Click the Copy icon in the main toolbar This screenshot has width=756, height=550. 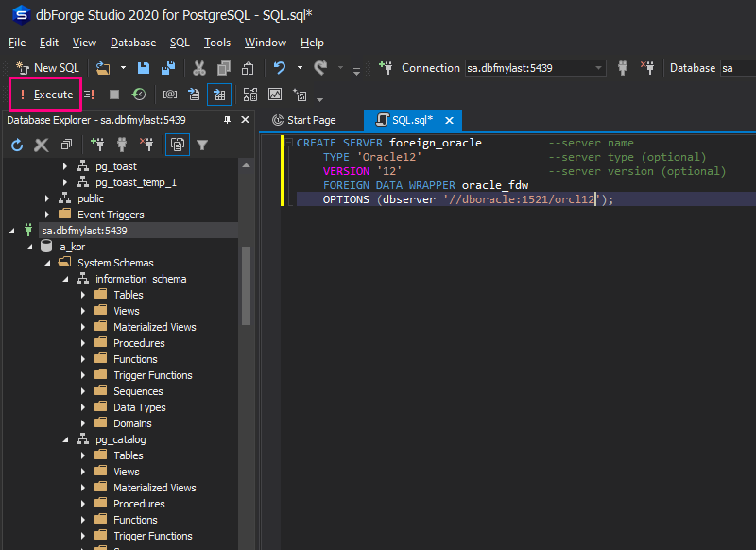pos(224,68)
